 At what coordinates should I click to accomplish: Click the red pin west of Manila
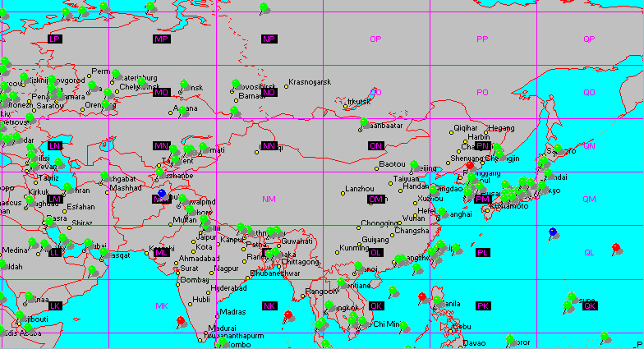pos(422,297)
